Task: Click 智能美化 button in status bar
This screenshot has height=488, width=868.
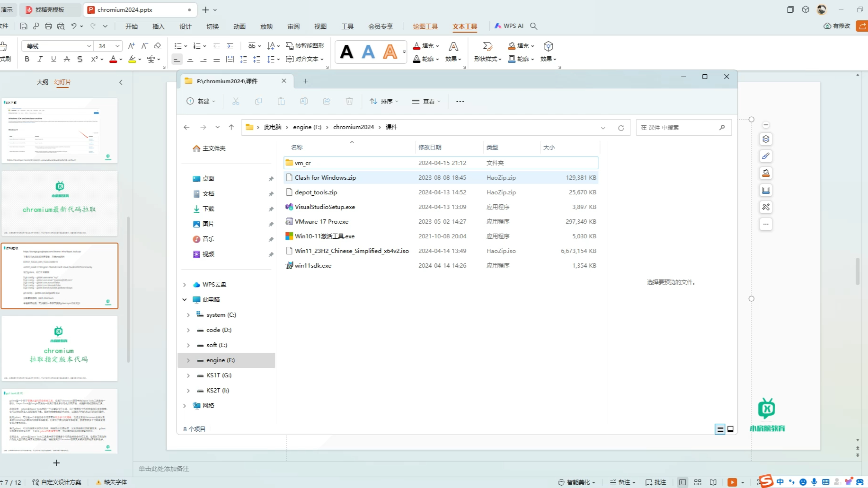Action: (576, 482)
